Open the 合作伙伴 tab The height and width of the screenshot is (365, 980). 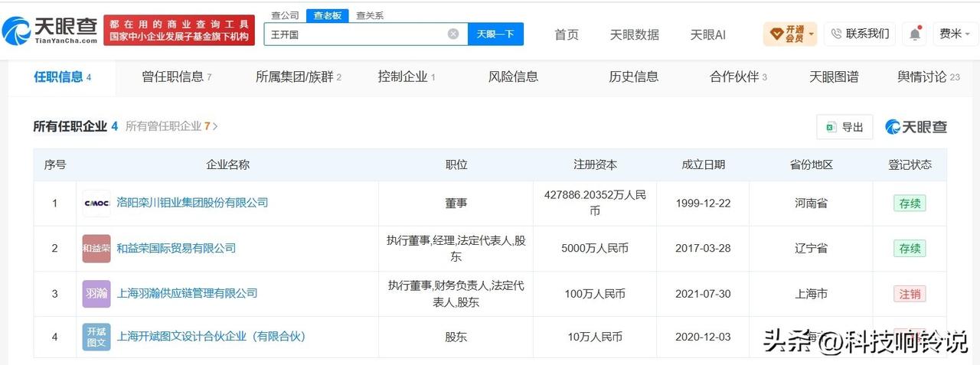738,77
